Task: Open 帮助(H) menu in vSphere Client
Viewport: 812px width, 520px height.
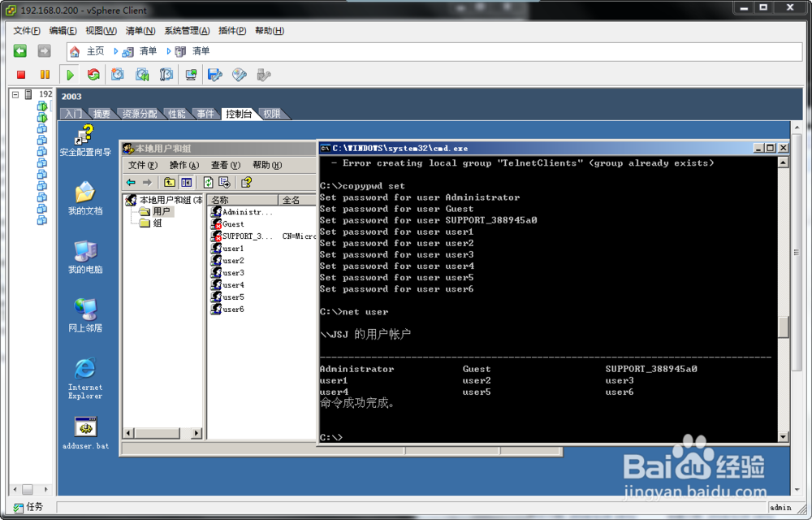Action: tap(270, 31)
